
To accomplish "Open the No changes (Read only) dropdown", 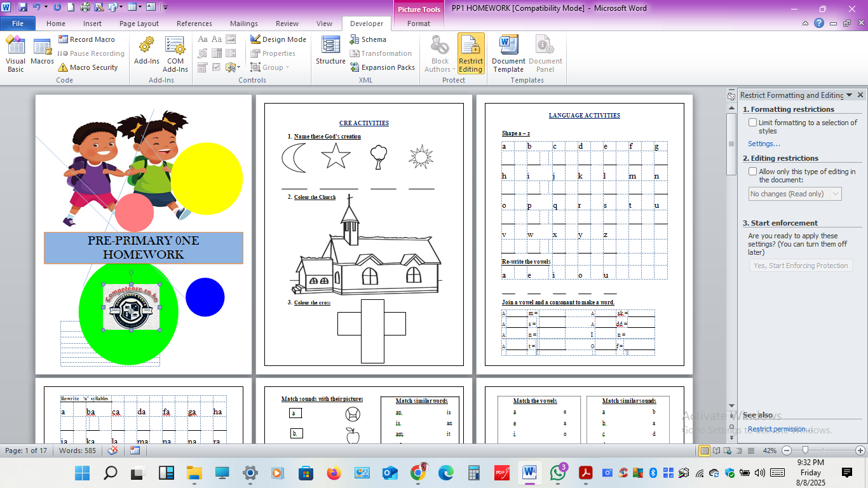I will [x=796, y=194].
